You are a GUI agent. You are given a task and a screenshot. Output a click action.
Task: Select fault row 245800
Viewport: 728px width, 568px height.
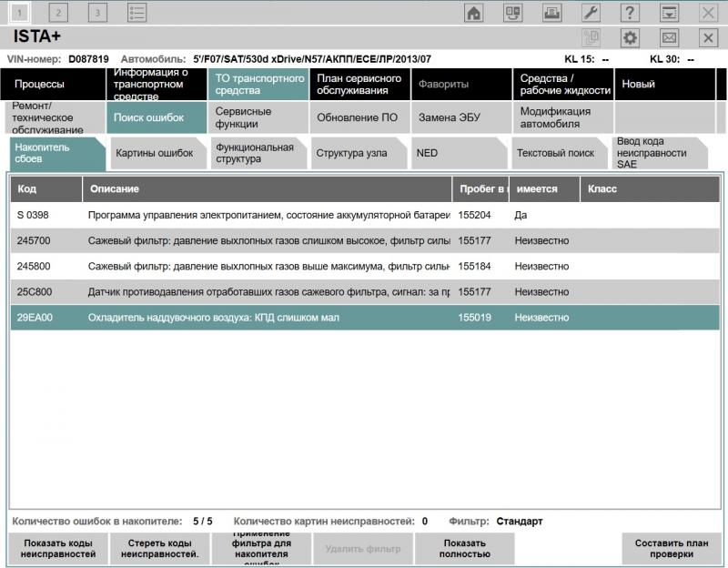pos(365,266)
